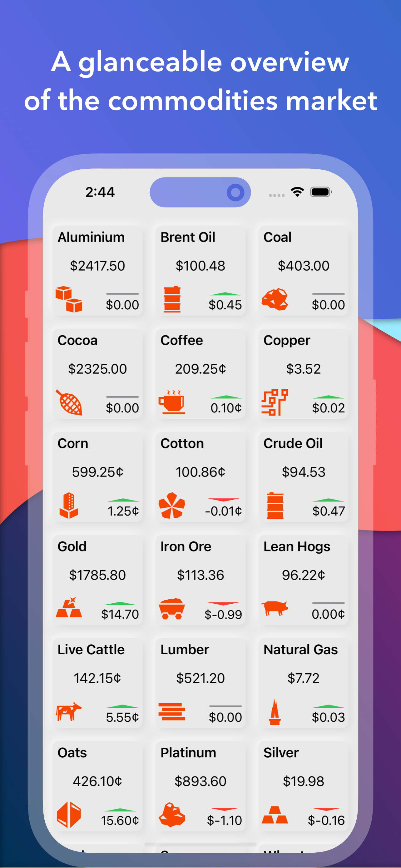Viewport: 401px width, 868px height.
Task: Tap the Coffee cup icon
Action: coord(172,402)
